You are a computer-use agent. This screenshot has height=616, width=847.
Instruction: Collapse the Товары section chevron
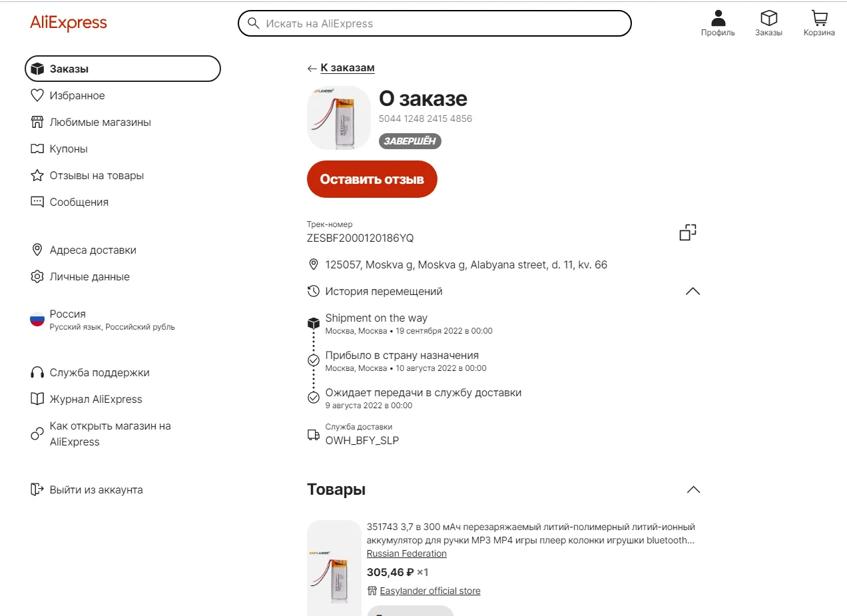coord(693,489)
